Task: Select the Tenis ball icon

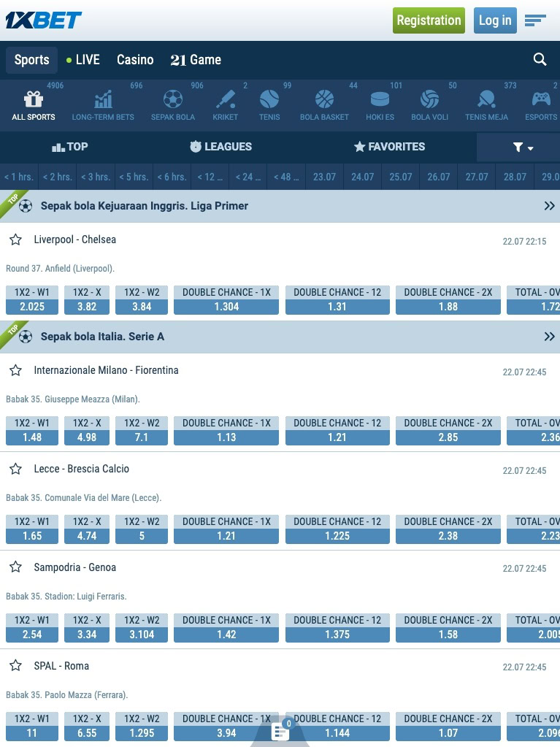Action: pos(269,99)
